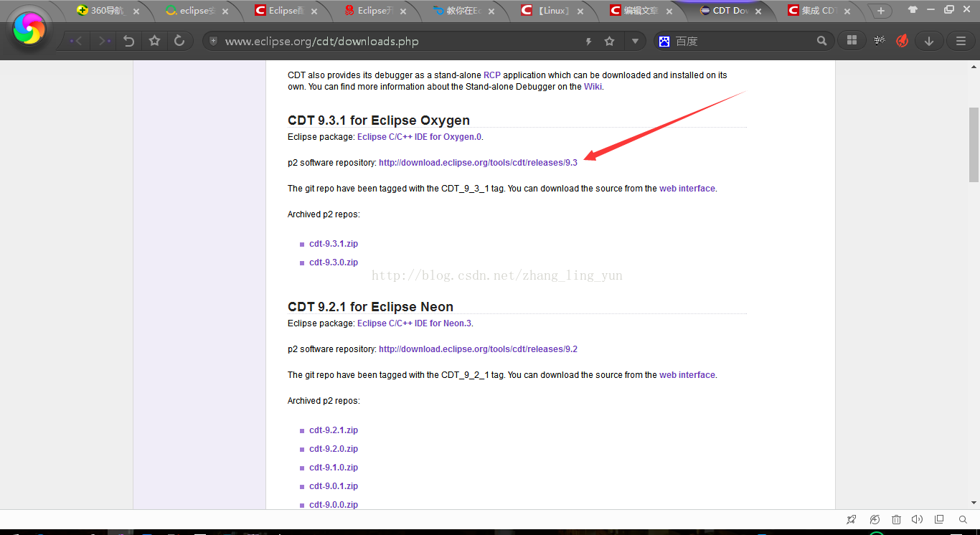Viewport: 980px width, 535px height.
Task: Close the 【Linux】 tab
Action: click(581, 11)
